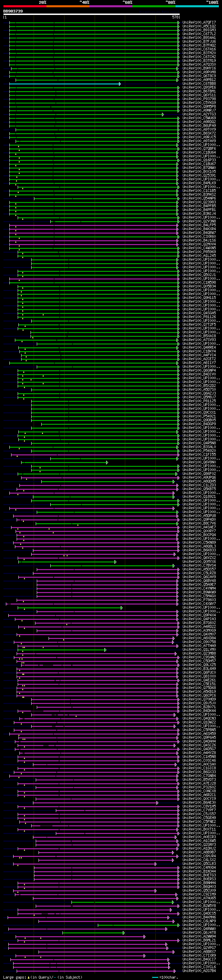Open hit UniRef100_A7THA9

(x=199, y=646)
